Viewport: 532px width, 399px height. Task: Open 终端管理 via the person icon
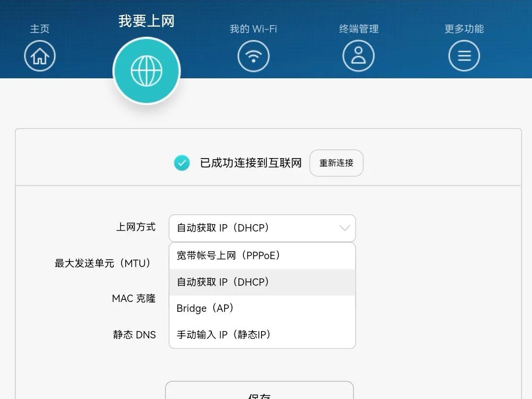[359, 56]
